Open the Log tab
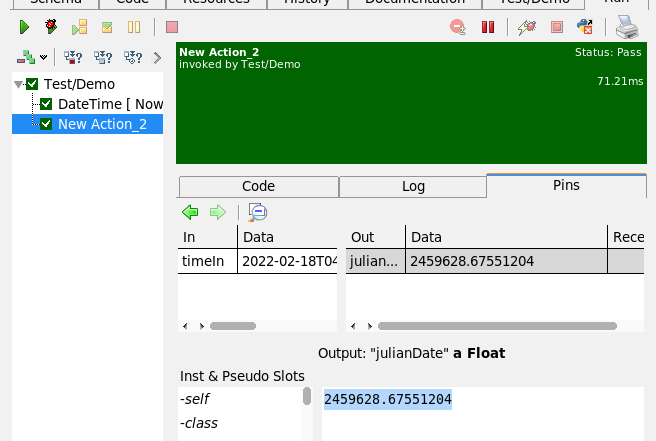The image size is (656, 441). [x=413, y=186]
